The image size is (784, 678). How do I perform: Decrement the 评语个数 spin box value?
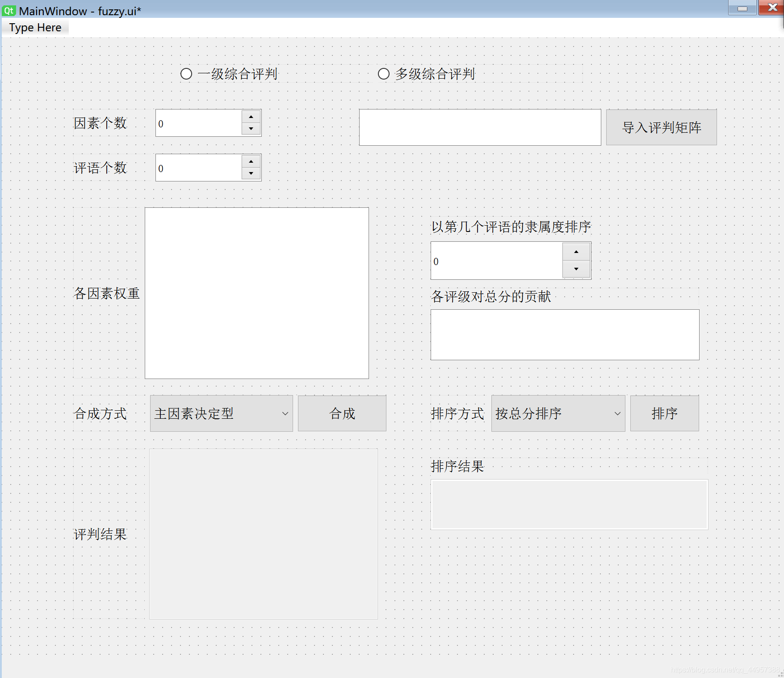coord(251,173)
